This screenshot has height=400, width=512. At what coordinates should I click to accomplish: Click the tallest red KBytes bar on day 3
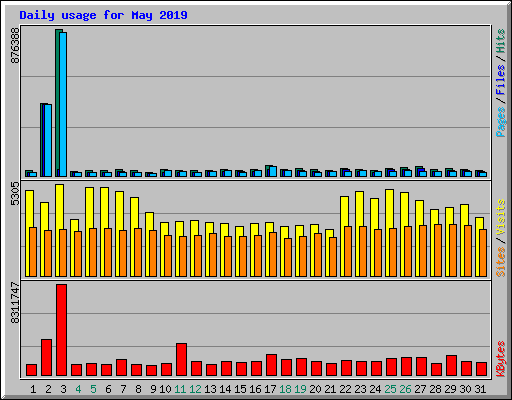point(61,330)
